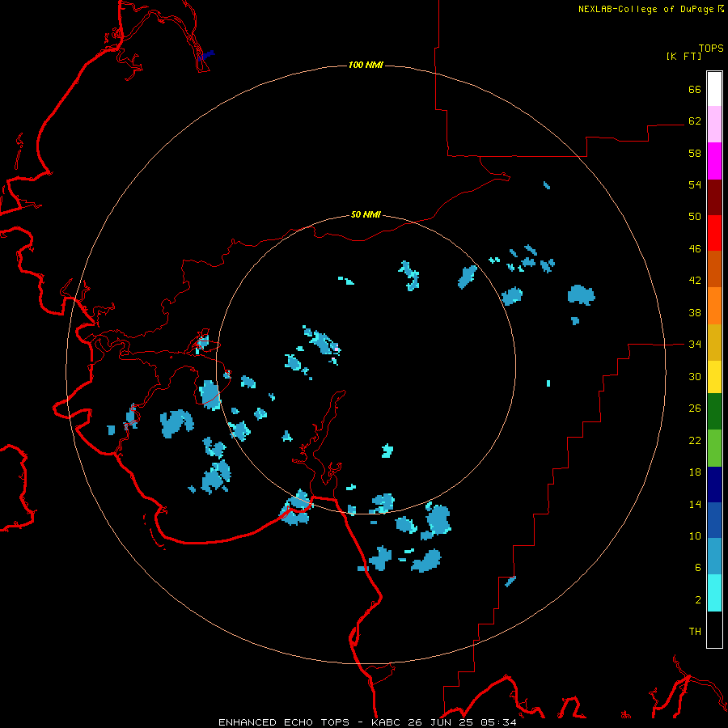Pick the cyan legend swatch

(714, 593)
